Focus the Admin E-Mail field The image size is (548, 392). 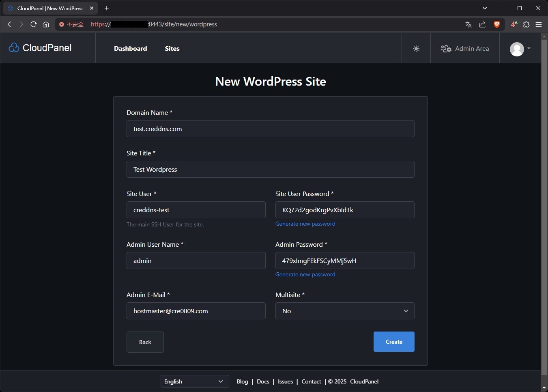tap(196, 311)
